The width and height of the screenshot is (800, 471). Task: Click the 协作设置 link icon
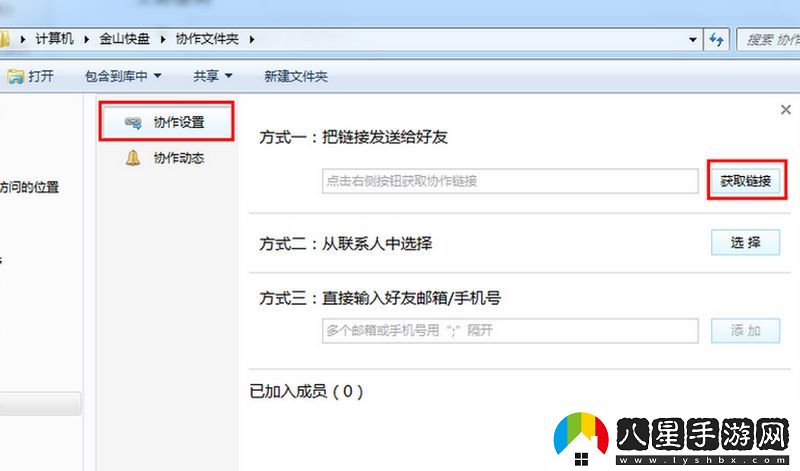tap(133, 122)
